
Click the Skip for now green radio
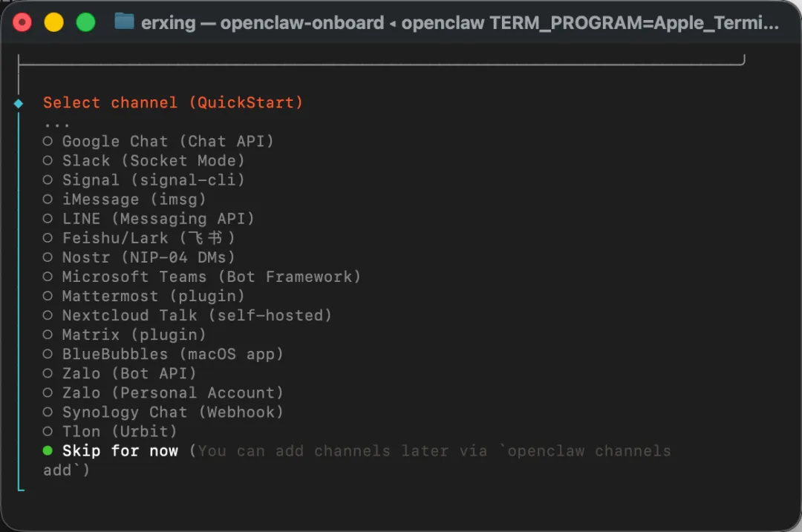(x=48, y=450)
